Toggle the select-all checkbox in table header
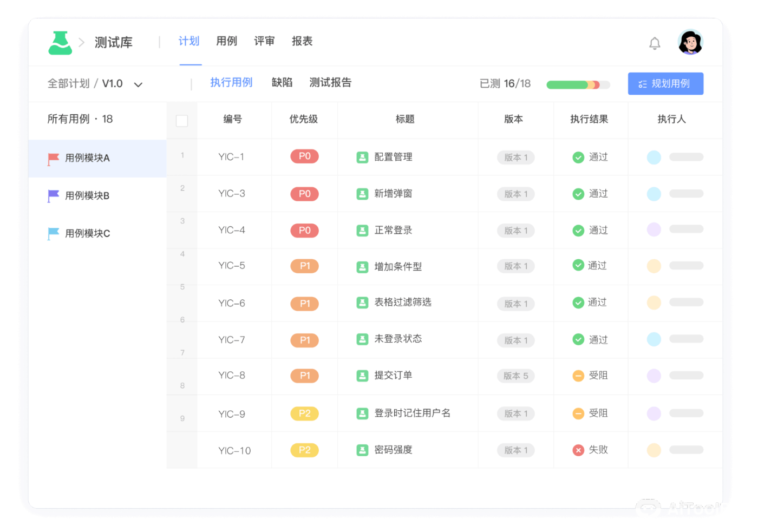758x532 pixels. point(181,120)
